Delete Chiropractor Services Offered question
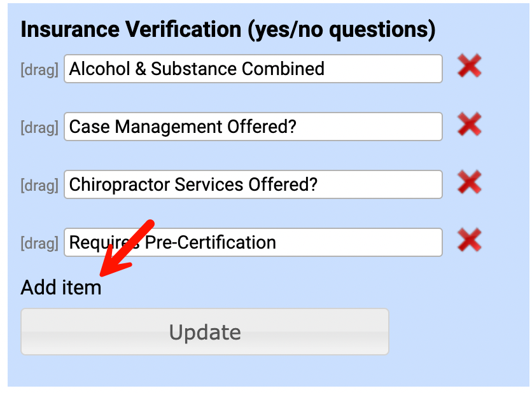Image resolution: width=532 pixels, height=393 pixels. pos(469,183)
